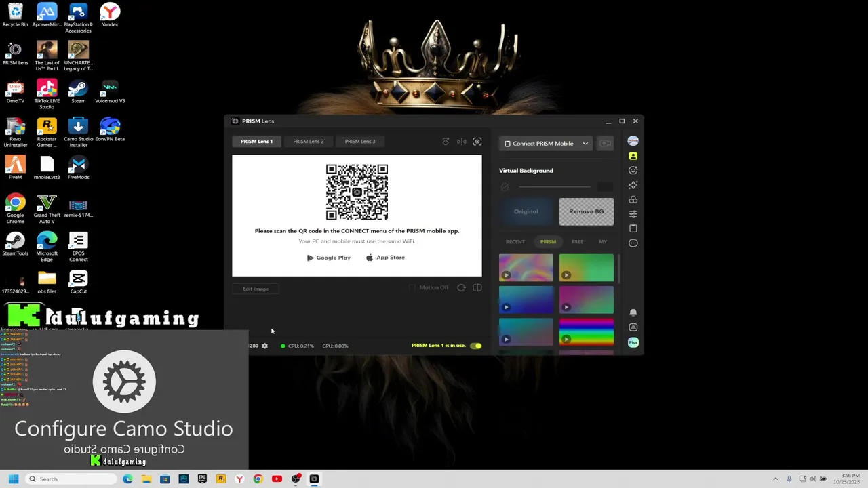Open the profile avatar in sidebar
Screen dimensions: 868x488
pyautogui.click(x=633, y=141)
